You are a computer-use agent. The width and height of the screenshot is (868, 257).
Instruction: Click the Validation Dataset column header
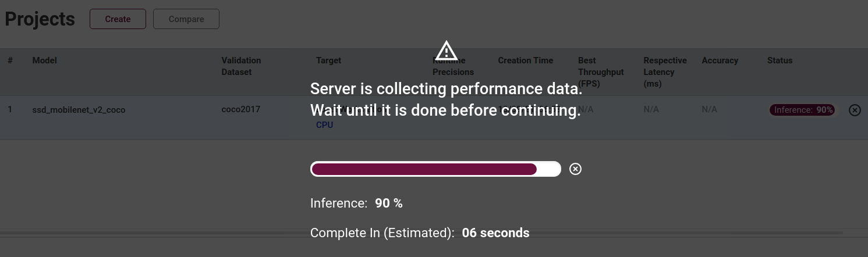[x=241, y=66]
